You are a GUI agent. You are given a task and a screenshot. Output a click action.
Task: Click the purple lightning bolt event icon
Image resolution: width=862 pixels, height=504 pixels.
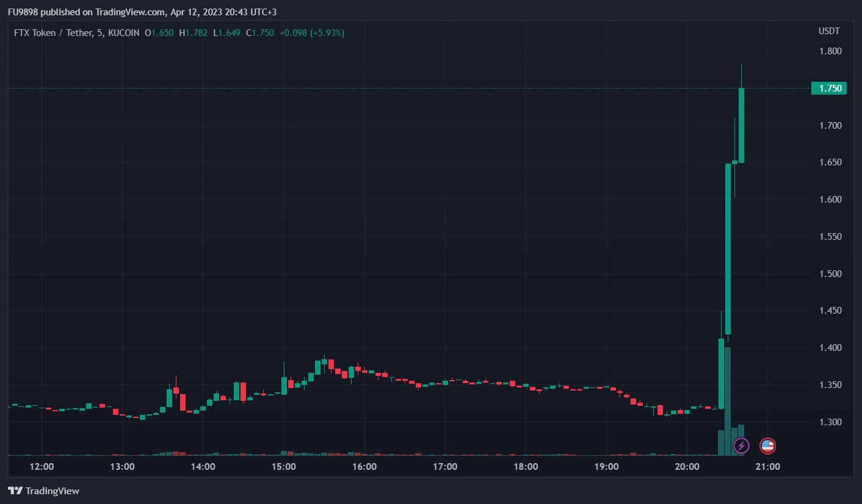(x=741, y=446)
